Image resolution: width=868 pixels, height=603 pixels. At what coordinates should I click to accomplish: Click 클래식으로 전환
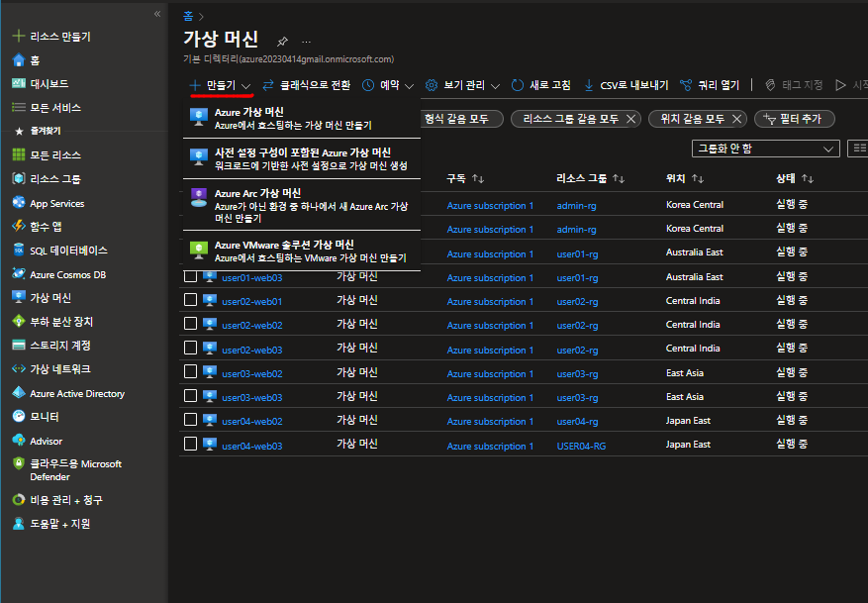point(307,85)
